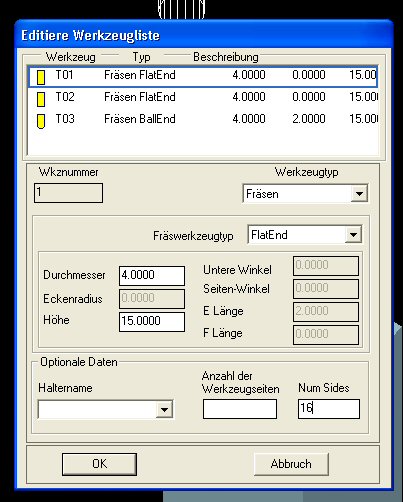
Task: Click the E Länge field
Action: coord(326,311)
